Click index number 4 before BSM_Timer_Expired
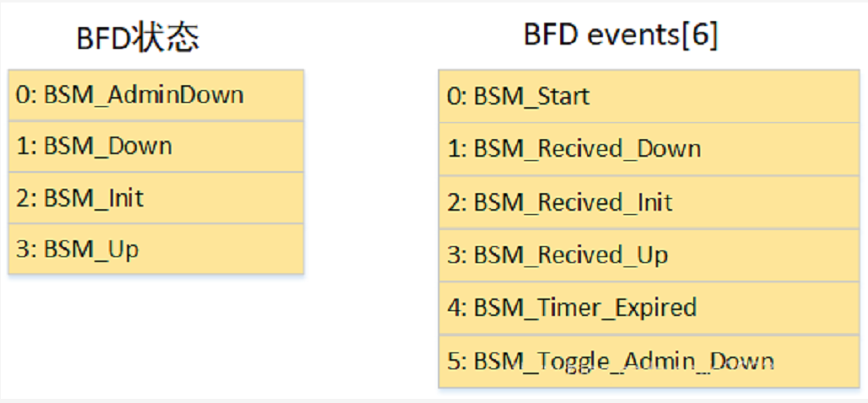The height and width of the screenshot is (403, 868). 453,308
